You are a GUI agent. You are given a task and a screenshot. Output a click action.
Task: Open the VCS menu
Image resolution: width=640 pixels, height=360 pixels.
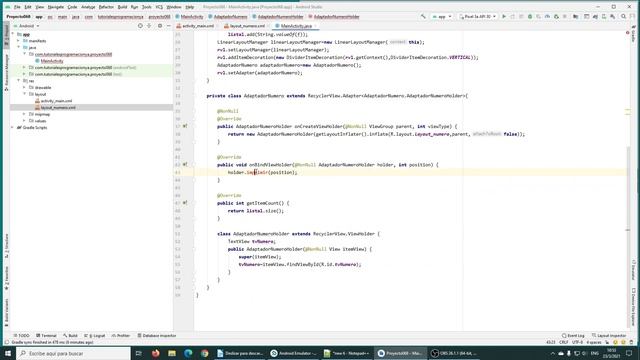tap(159, 7)
